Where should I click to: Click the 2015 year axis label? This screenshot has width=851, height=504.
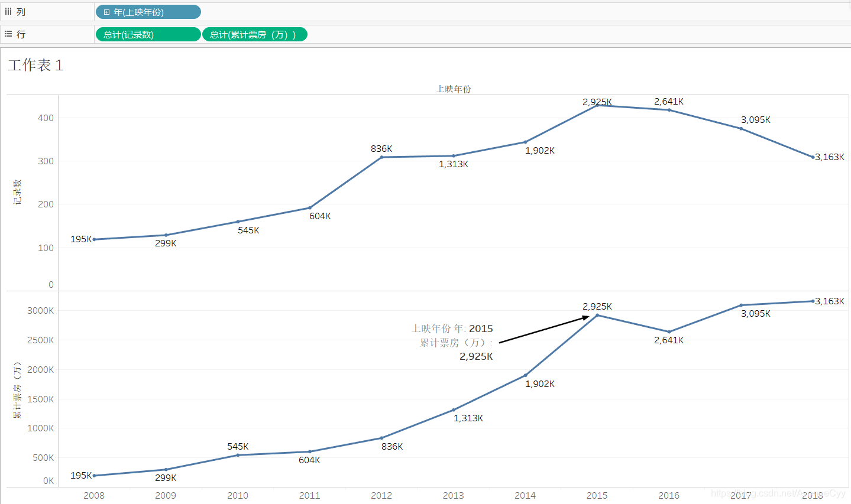click(x=597, y=496)
